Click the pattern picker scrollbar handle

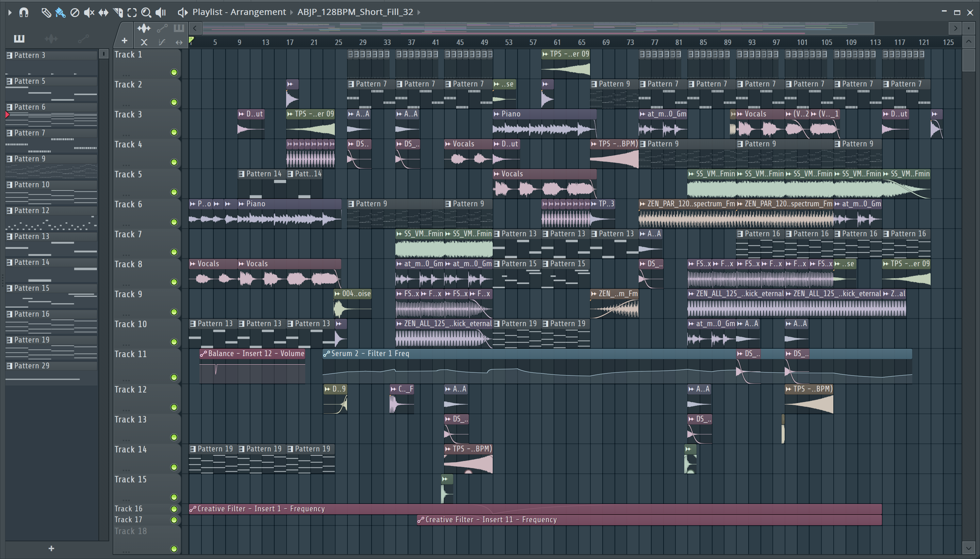coord(103,54)
